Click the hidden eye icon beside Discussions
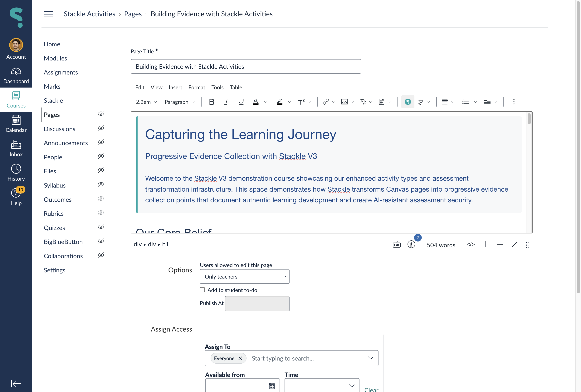Viewport: 581px width, 392px height. [x=101, y=128]
